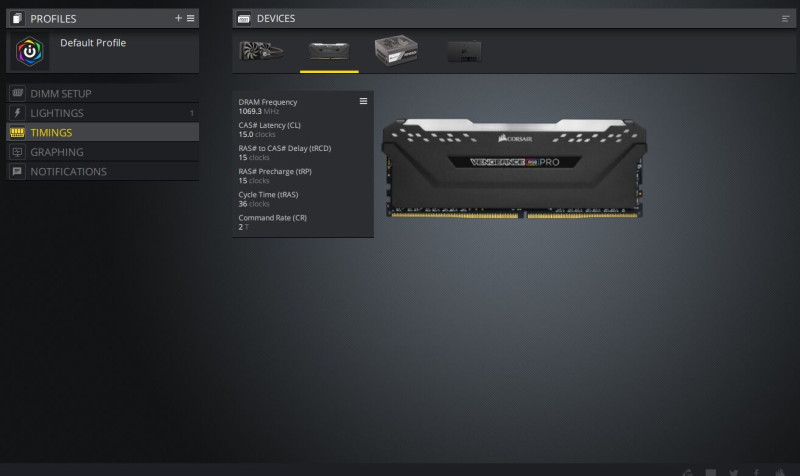Open the NOTIFICATIONS section

(x=103, y=171)
